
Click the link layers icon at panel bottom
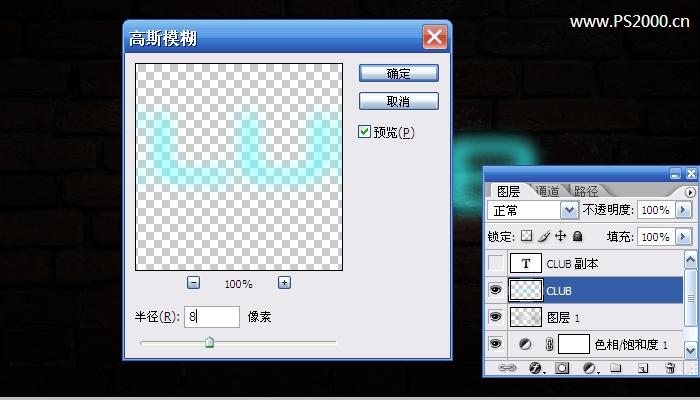(507, 368)
